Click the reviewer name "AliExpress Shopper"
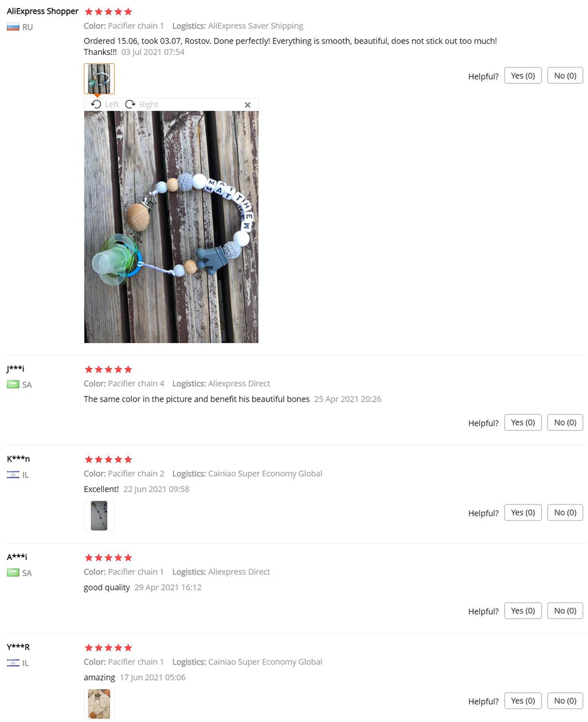Image resolution: width=588 pixels, height=722 pixels. point(42,11)
